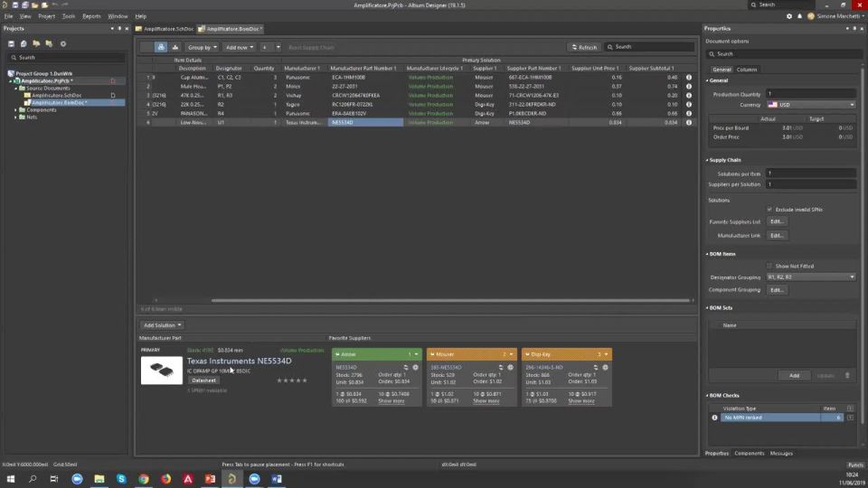Click the info icon on row 1
Screen dimensions: 868x488
coord(689,78)
